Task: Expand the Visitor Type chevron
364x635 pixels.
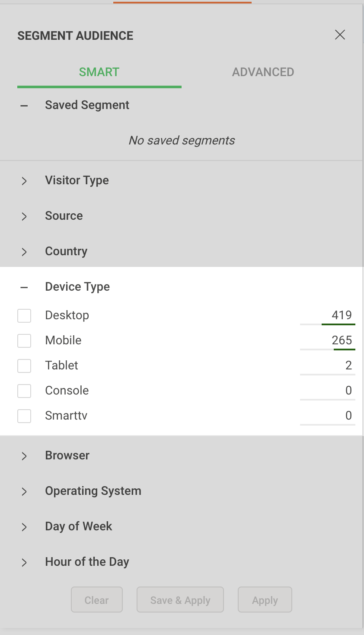Action: coord(24,181)
